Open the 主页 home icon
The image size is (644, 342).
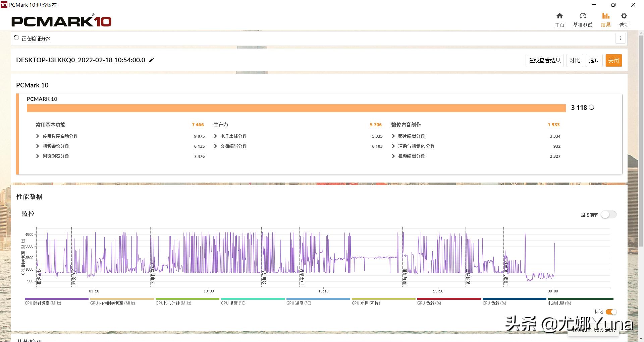point(559,16)
